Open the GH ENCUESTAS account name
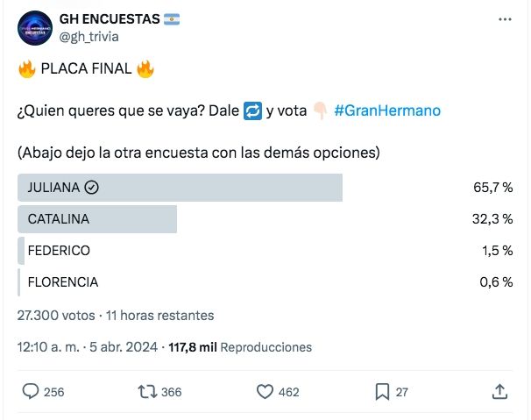531x420 pixels. point(109,20)
